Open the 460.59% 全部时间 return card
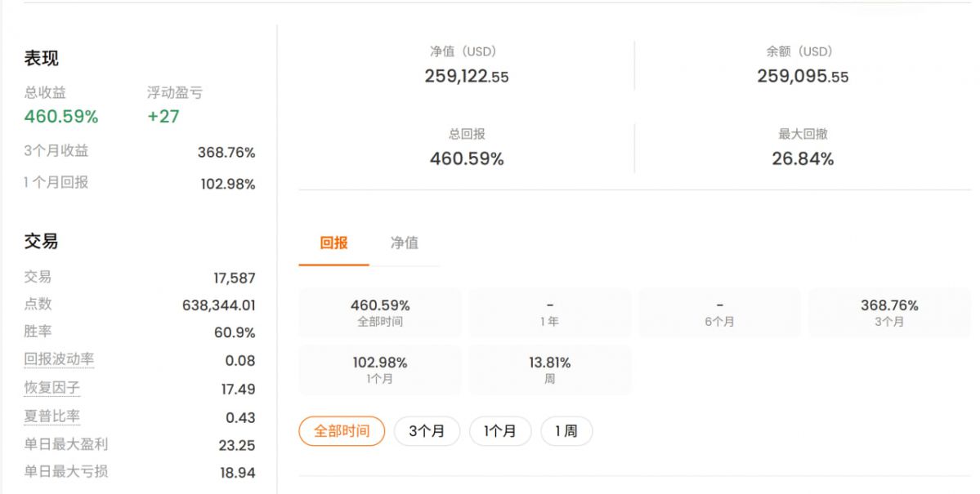Viewport: 980px width, 494px height. 380,312
